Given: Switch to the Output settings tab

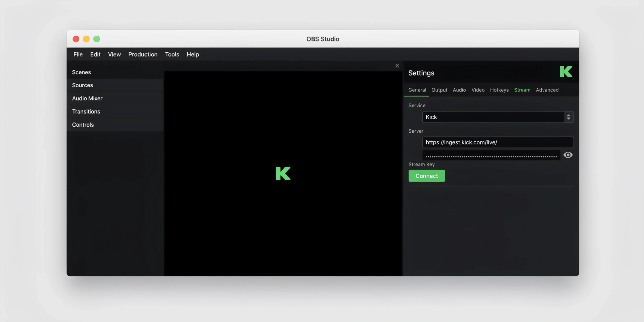Looking at the screenshot, I should tap(439, 90).
